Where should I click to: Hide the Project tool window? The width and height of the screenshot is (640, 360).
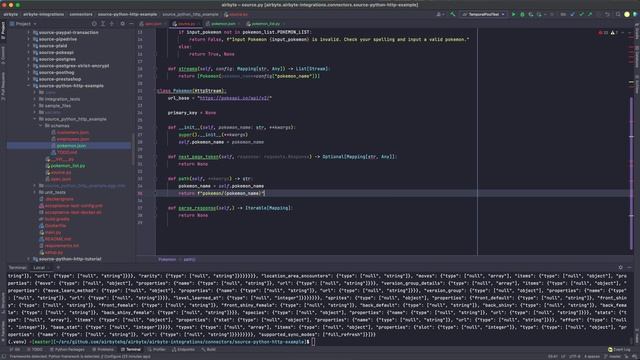tap(131, 24)
